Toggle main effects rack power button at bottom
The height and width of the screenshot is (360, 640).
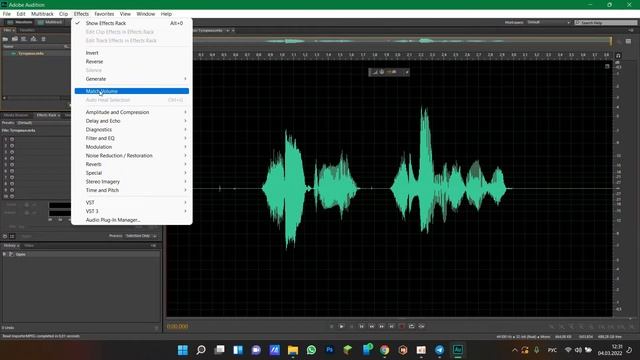coord(5,236)
